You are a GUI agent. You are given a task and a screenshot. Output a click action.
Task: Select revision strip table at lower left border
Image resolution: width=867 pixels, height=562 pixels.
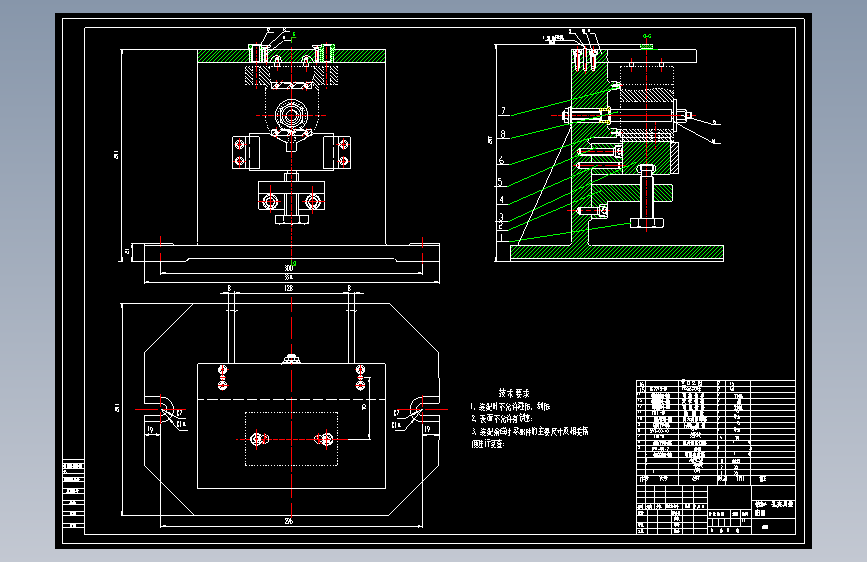click(73, 494)
